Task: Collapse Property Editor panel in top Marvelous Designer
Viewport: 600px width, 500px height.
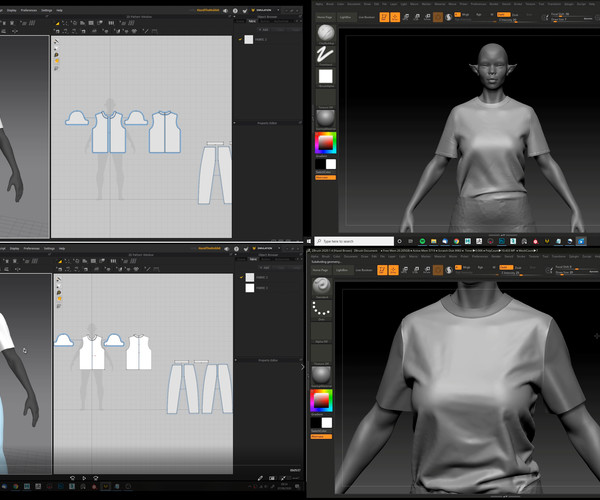Action: tap(235, 123)
